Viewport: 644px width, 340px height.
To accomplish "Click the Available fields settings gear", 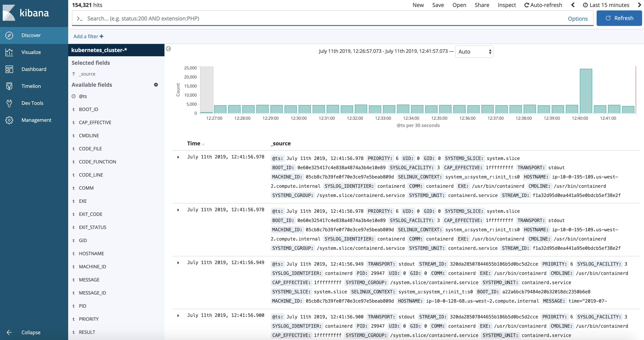I will point(156,85).
